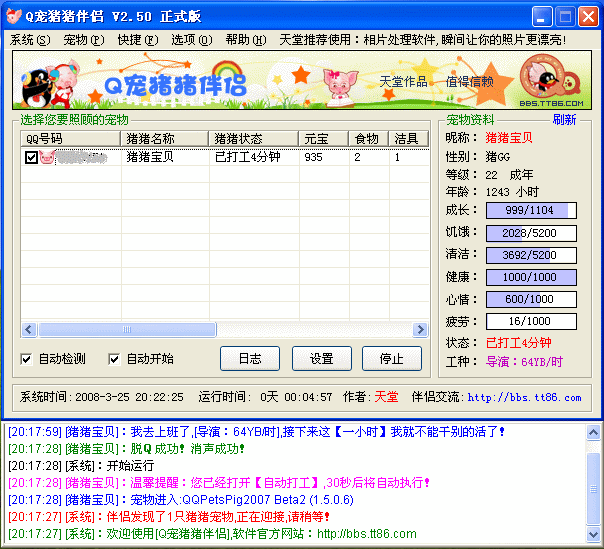Click the 元宝 column header

pyautogui.click(x=324, y=139)
